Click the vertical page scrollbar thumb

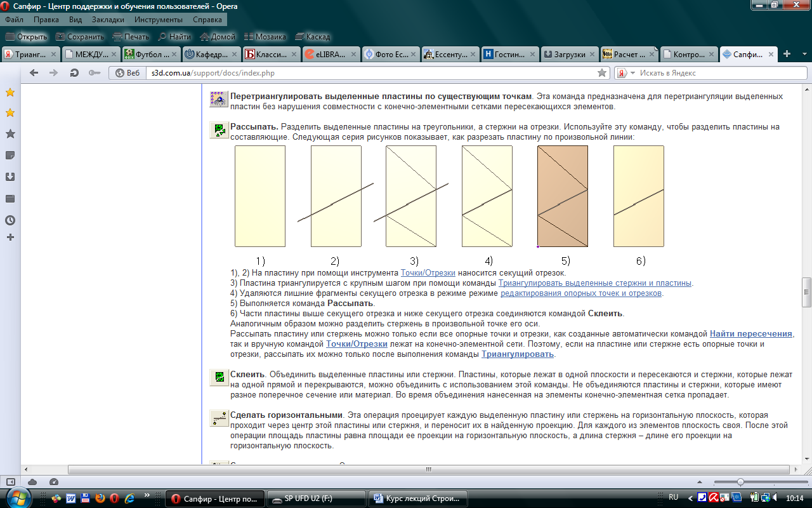(806, 291)
